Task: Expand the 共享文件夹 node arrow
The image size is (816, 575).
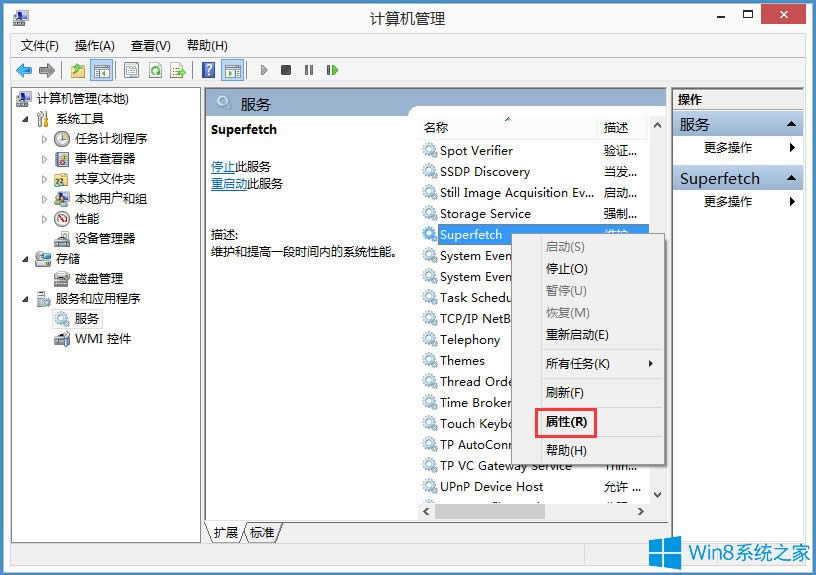Action: click(44, 179)
